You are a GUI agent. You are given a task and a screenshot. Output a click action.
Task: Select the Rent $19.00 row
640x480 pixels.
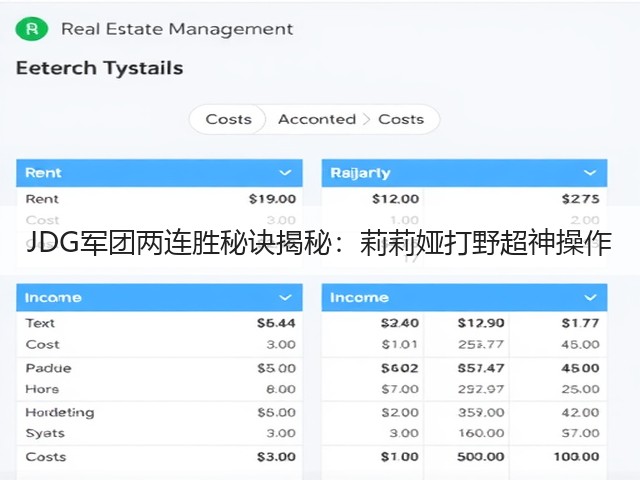[x=159, y=199]
